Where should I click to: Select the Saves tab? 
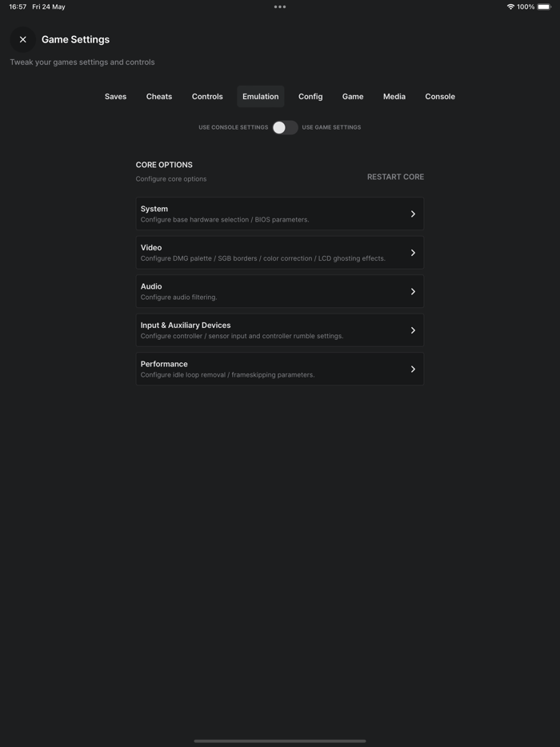[x=115, y=96]
